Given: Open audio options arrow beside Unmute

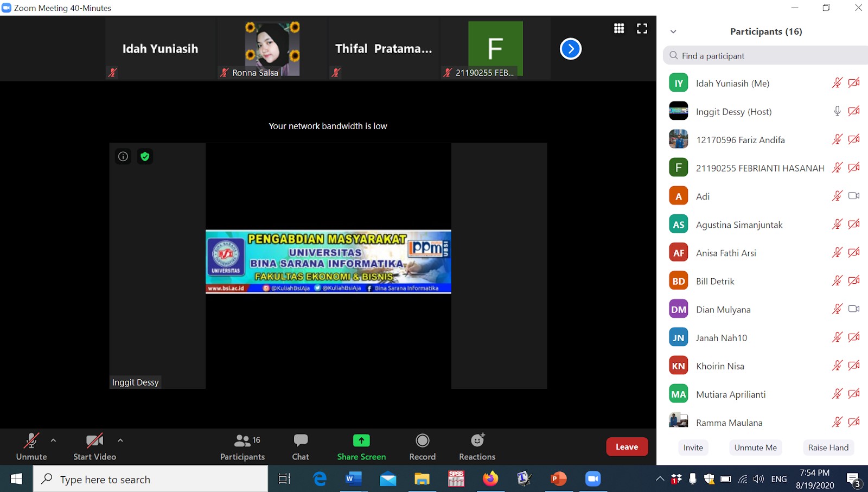Looking at the screenshot, I should (53, 440).
